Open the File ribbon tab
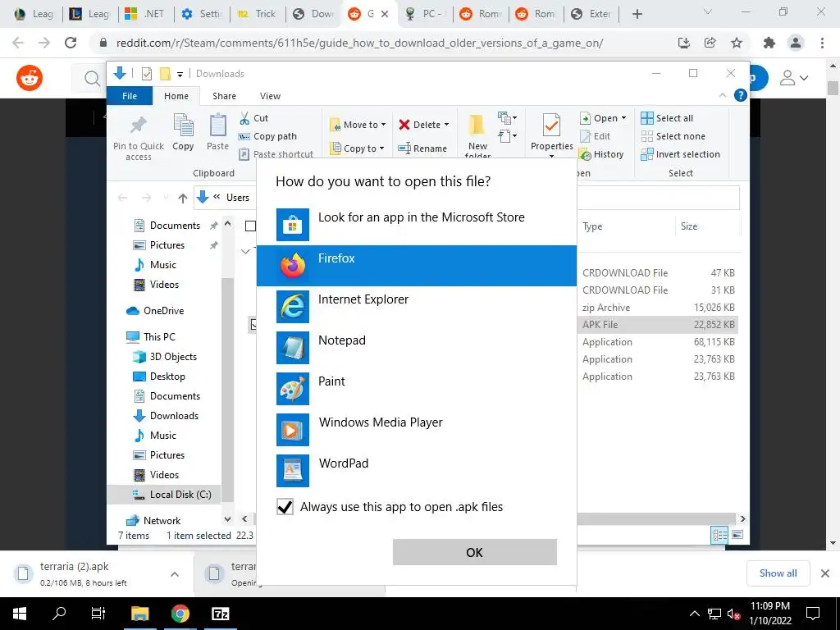This screenshot has width=840, height=630. (x=130, y=96)
